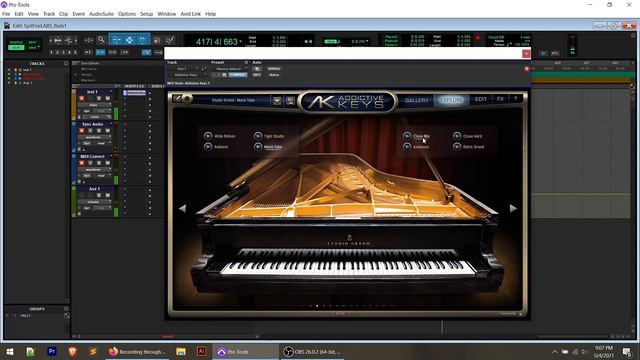Select the Trim tool in toolbar
The height and width of the screenshot is (360, 640).
[116, 40]
